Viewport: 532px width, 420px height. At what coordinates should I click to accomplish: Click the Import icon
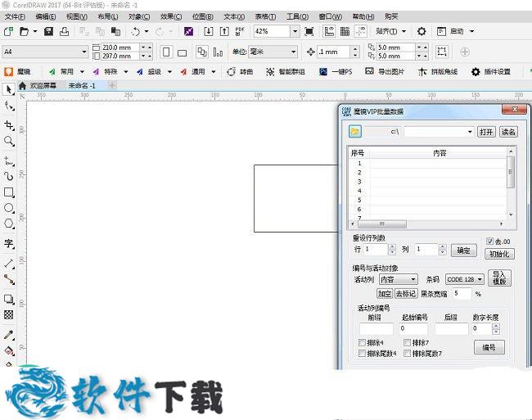[x=209, y=32]
